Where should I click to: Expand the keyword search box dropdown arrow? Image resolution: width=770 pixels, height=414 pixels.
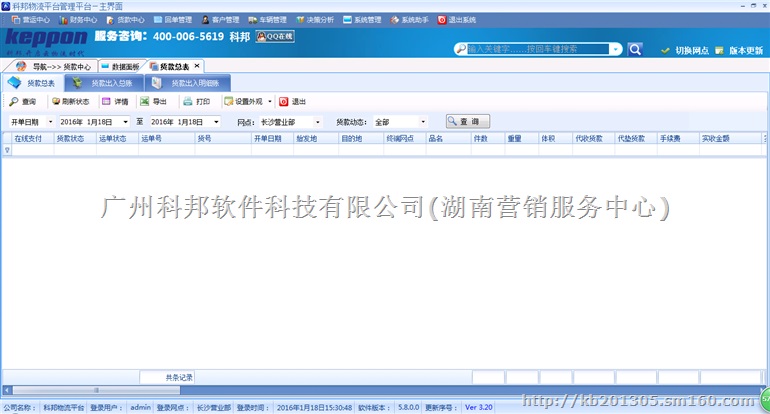tap(615, 49)
